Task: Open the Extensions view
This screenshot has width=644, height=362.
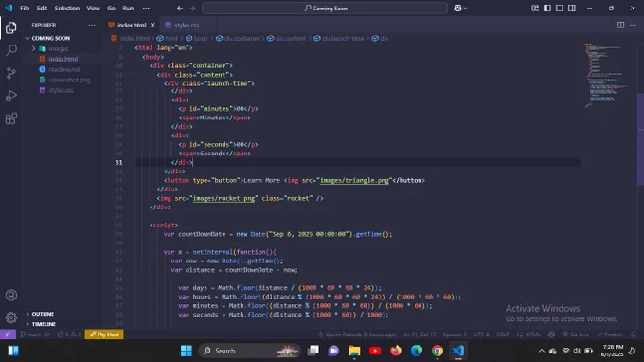Action: [11, 118]
